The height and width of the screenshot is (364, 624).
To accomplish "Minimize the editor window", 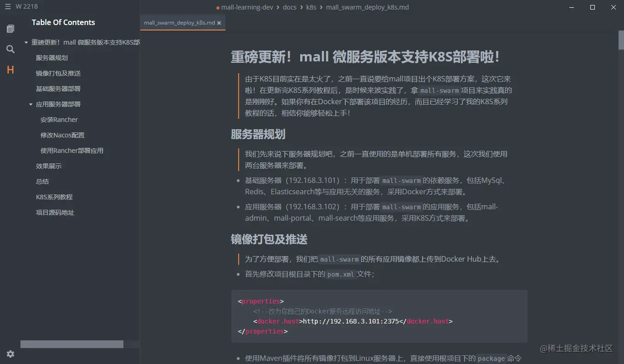I will (x=572, y=7).
